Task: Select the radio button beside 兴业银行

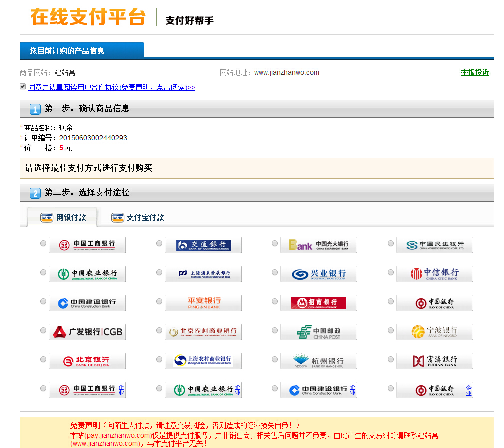Action: pos(274,272)
